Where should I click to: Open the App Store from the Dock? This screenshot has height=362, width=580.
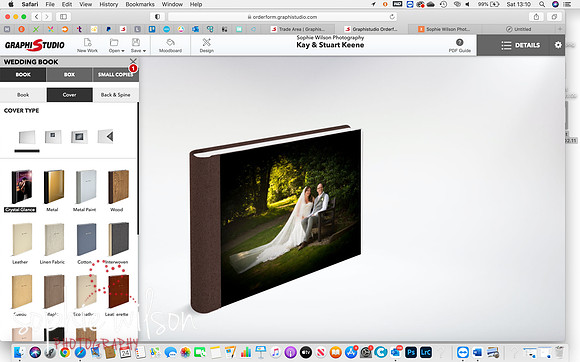point(351,352)
